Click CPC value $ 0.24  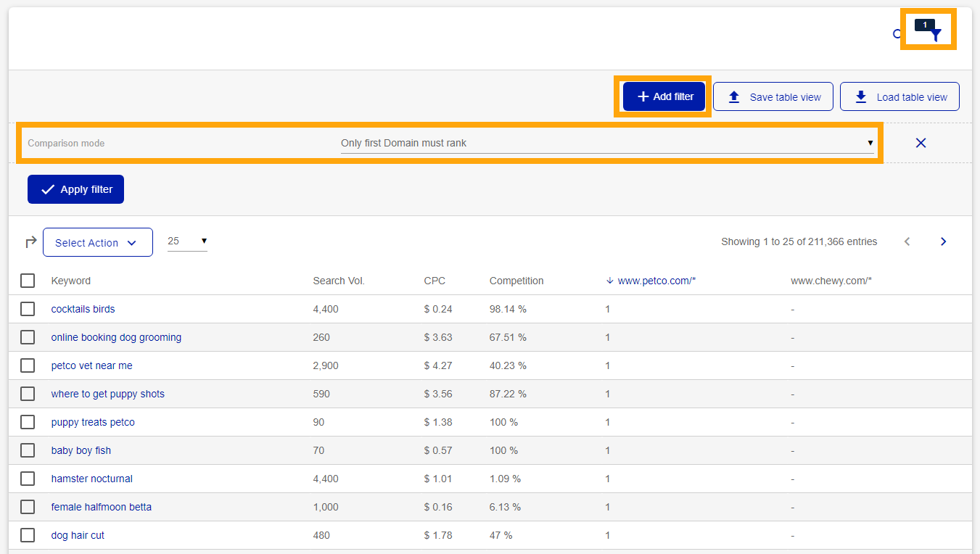tap(438, 309)
